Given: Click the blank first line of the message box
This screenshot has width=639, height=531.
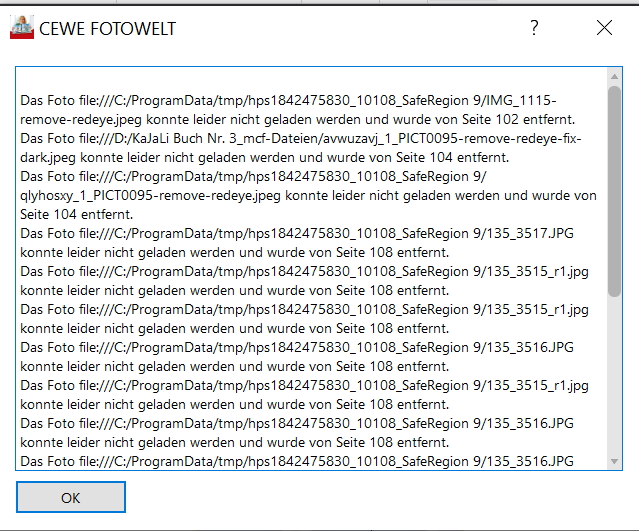Looking at the screenshot, I should coord(300,81).
